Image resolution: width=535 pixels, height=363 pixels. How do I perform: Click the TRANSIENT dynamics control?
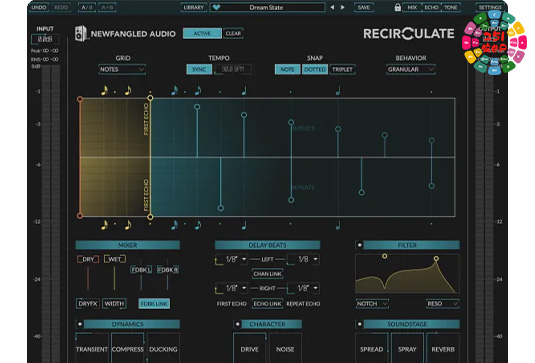91,349
